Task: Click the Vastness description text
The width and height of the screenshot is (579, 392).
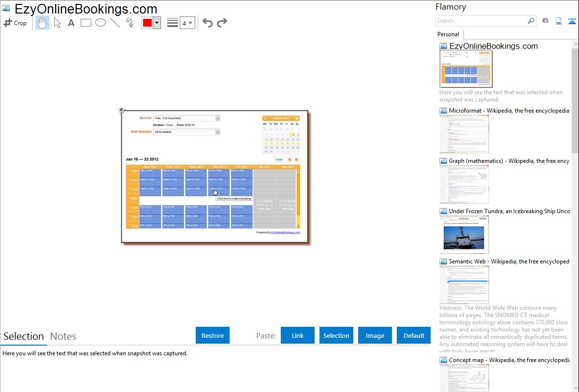Action: click(x=504, y=329)
